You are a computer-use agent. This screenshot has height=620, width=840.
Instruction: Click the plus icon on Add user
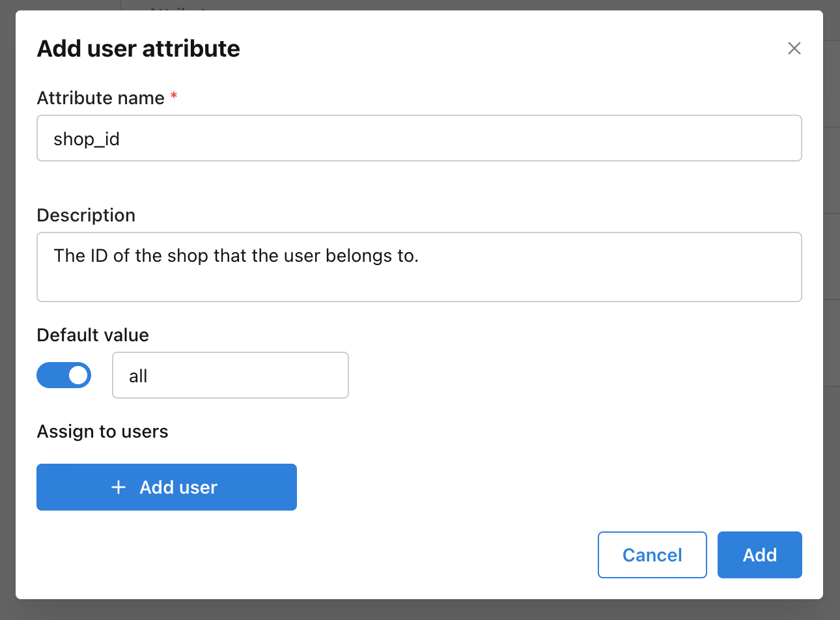click(119, 487)
